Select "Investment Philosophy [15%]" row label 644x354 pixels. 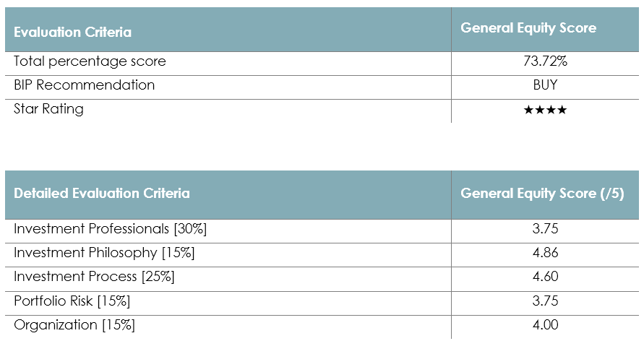(104, 253)
